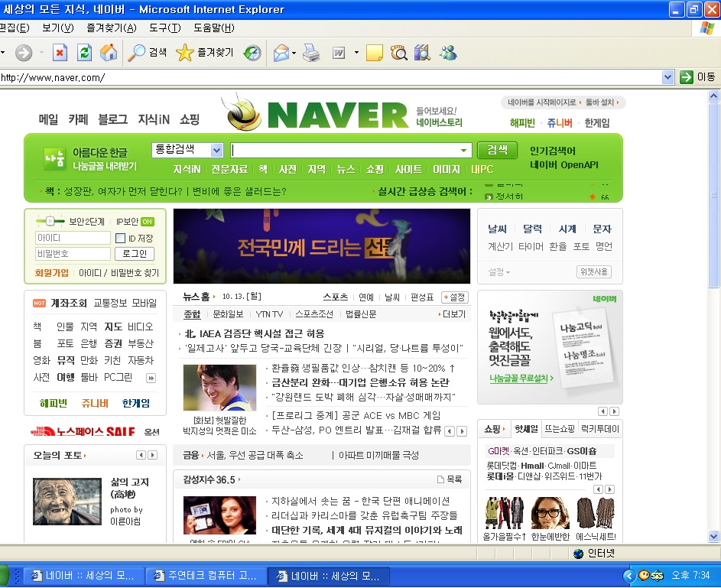Image resolution: width=721 pixels, height=588 pixels.
Task: Select the 핫세일 shopping tab
Action: point(526,429)
